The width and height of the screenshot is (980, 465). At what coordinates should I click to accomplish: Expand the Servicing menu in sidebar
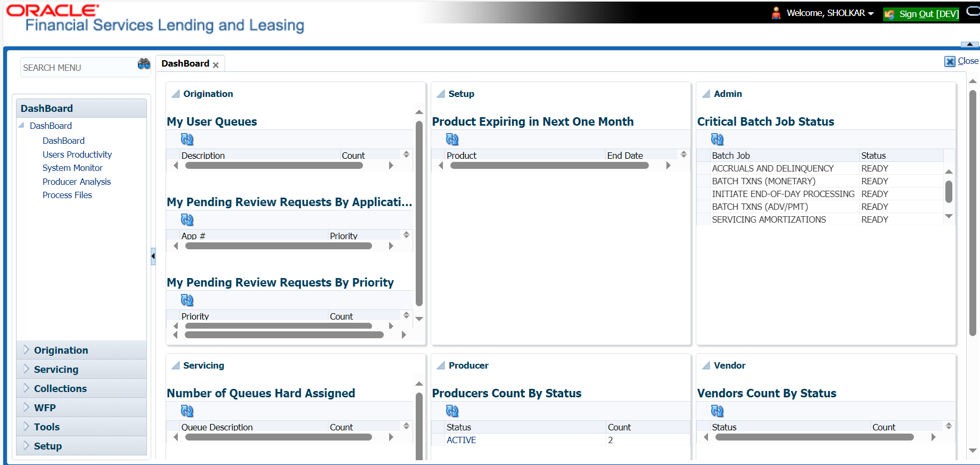click(26, 369)
